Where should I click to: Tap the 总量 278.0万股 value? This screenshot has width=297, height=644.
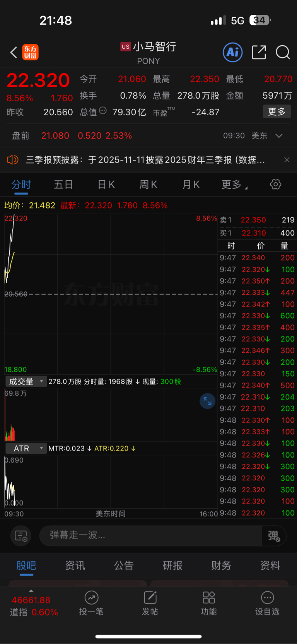(198, 96)
